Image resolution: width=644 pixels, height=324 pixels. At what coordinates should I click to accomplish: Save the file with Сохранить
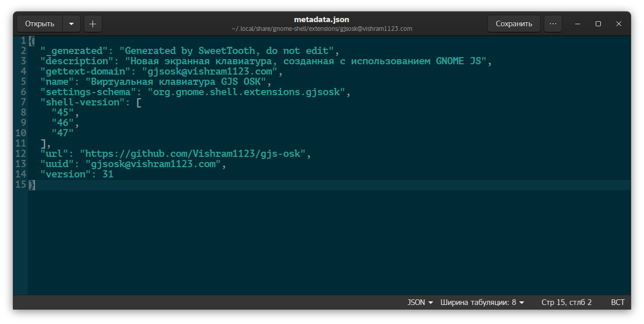tap(513, 24)
